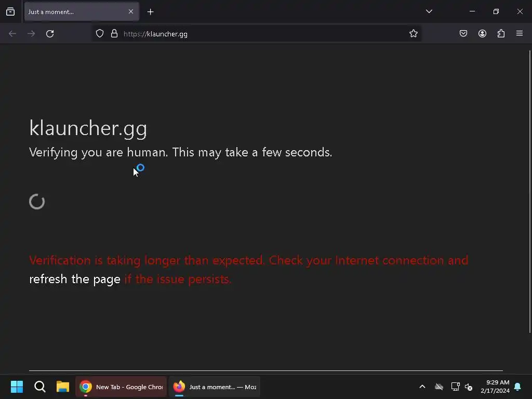
Task: Open the Windows Start menu
Action: [17, 387]
